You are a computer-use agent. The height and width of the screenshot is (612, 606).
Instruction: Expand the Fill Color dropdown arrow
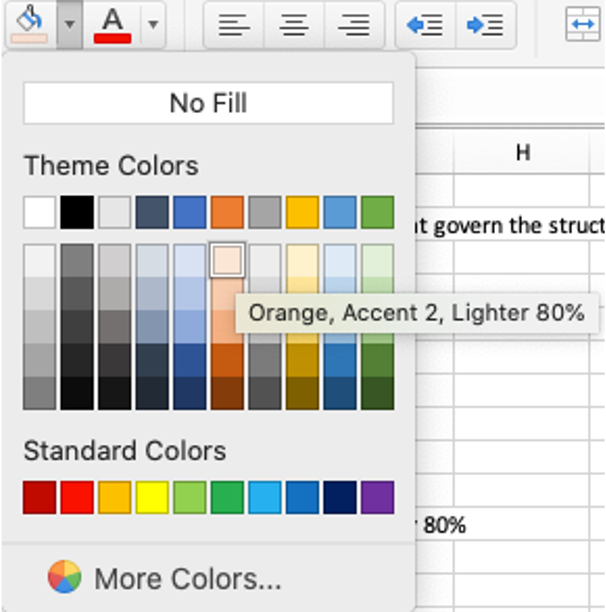pos(69,23)
